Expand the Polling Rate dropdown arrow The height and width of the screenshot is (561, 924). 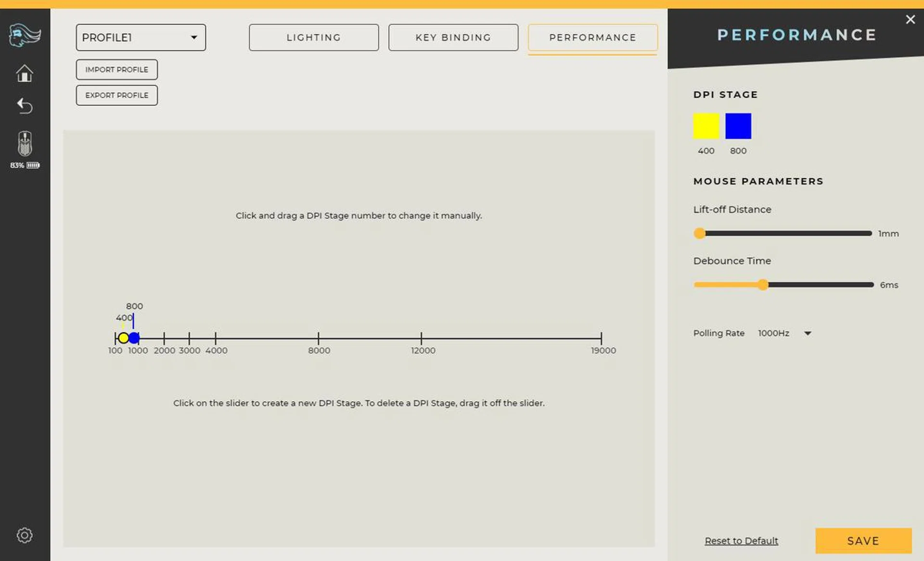[808, 333]
